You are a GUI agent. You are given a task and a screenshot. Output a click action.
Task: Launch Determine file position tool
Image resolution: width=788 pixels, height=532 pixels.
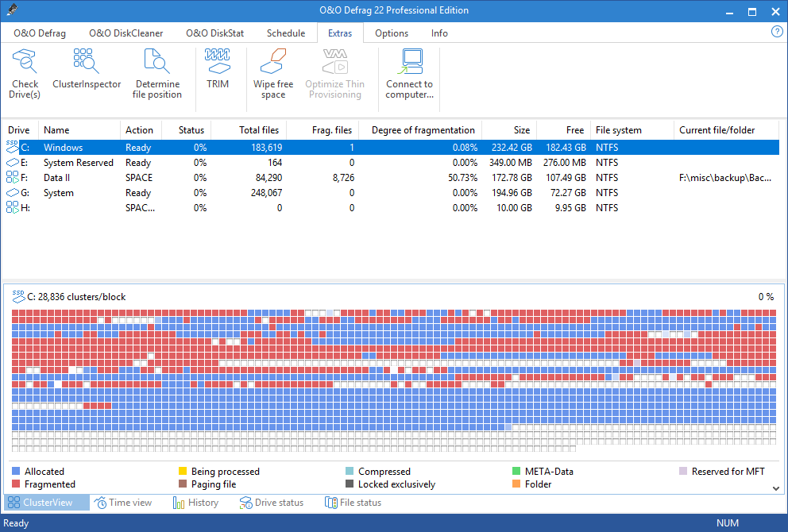[157, 74]
